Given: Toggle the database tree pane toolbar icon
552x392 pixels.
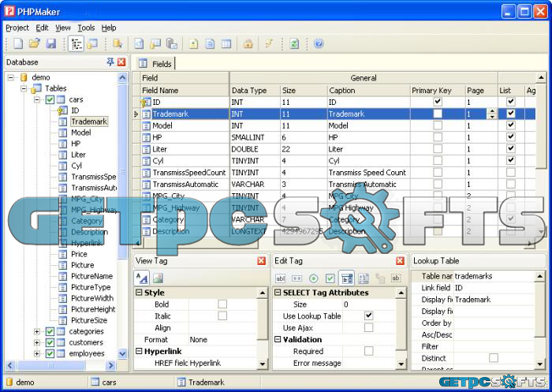Looking at the screenshot, I should tap(76, 43).
